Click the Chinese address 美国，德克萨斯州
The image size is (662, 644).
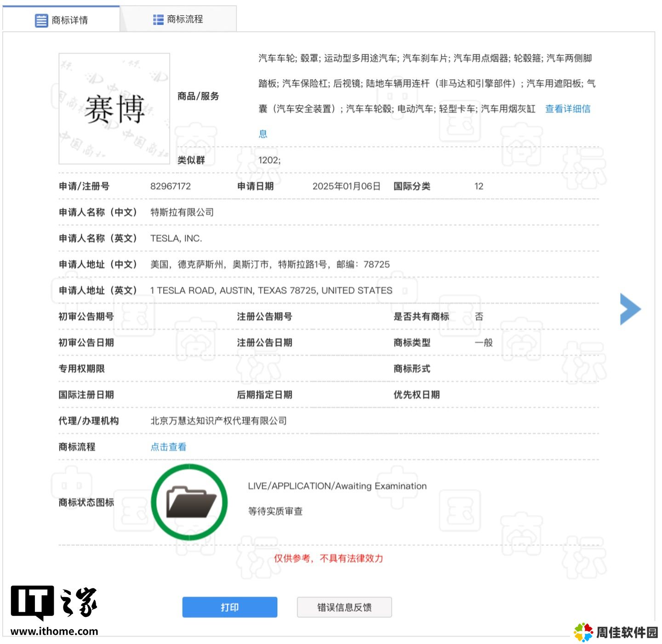pos(270,264)
